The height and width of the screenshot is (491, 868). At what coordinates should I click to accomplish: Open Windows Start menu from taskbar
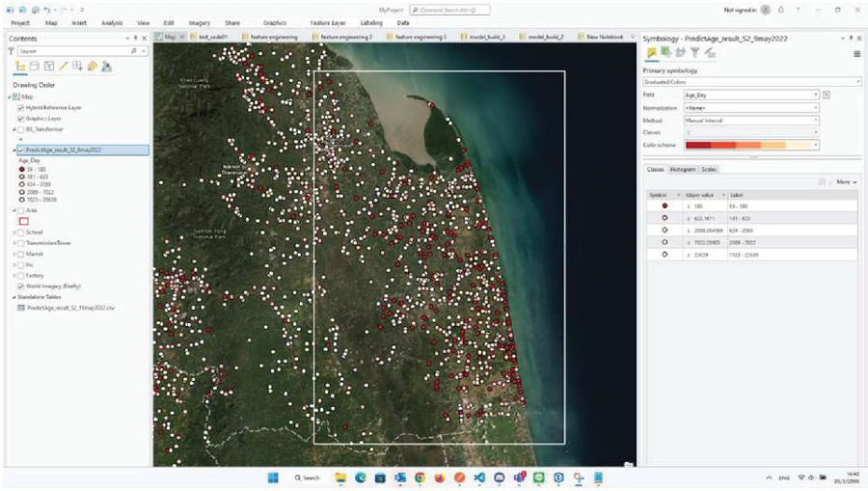(x=274, y=477)
